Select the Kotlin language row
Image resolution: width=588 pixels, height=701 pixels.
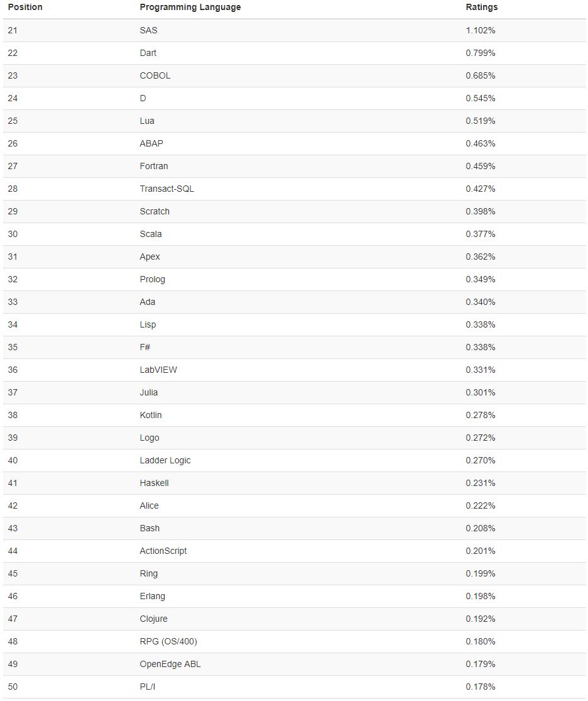point(295,415)
